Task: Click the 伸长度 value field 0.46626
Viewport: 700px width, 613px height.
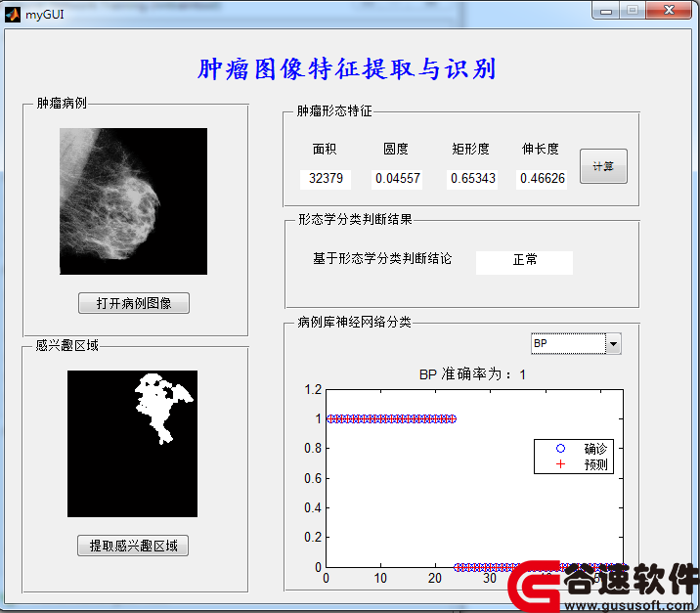Action: [x=542, y=179]
